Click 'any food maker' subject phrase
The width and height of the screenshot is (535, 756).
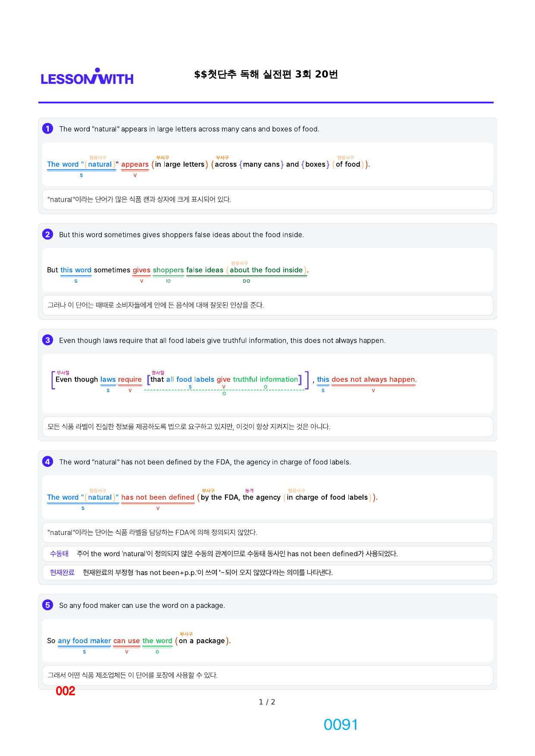84,641
